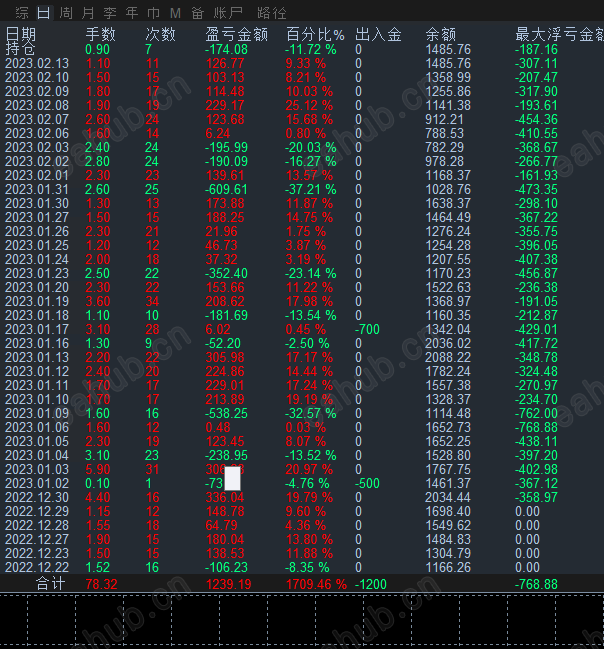Click the 78.32 total lots value
The width and height of the screenshot is (604, 649).
101,584
